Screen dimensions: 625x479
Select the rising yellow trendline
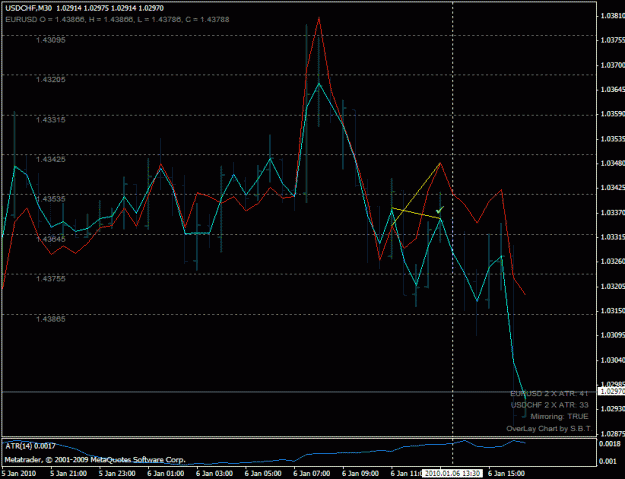click(416, 194)
